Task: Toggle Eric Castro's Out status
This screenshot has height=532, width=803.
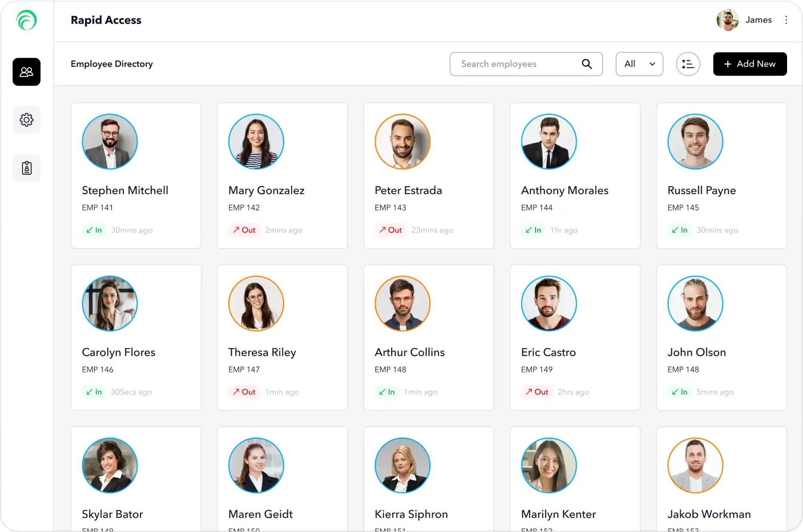Action: [536, 392]
